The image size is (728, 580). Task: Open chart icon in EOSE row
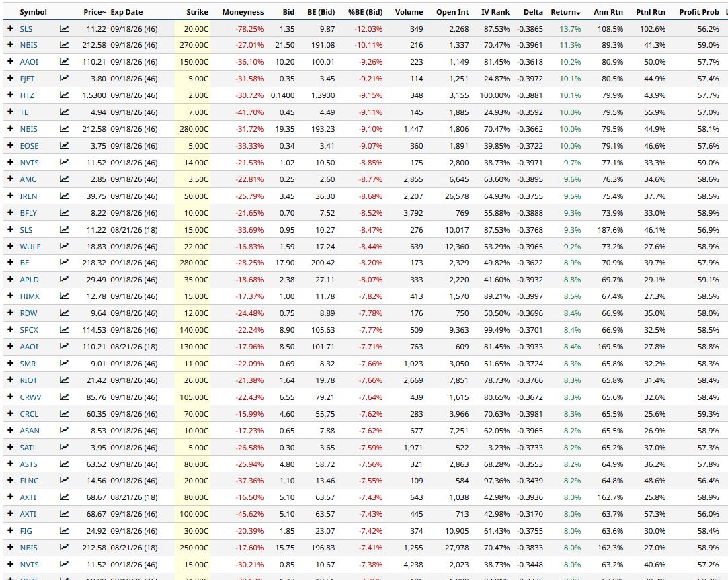click(x=65, y=146)
